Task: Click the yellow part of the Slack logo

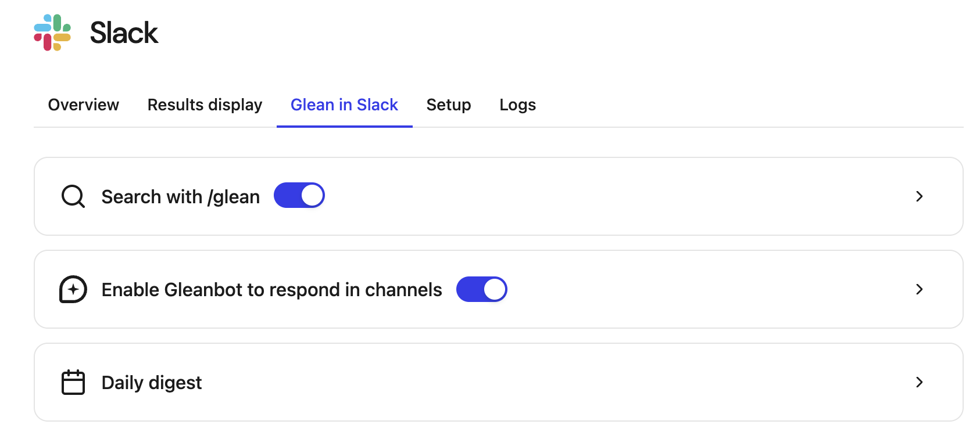Action: [x=62, y=37]
